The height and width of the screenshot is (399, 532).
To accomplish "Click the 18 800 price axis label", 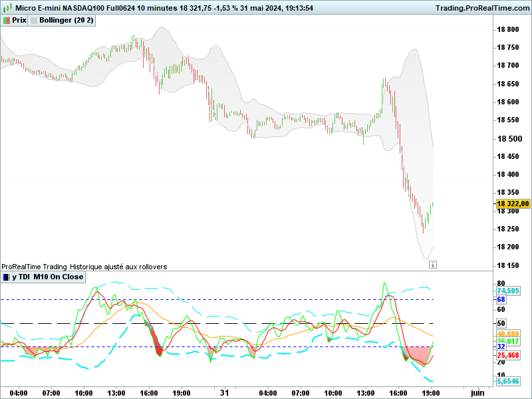I will pyautogui.click(x=508, y=29).
